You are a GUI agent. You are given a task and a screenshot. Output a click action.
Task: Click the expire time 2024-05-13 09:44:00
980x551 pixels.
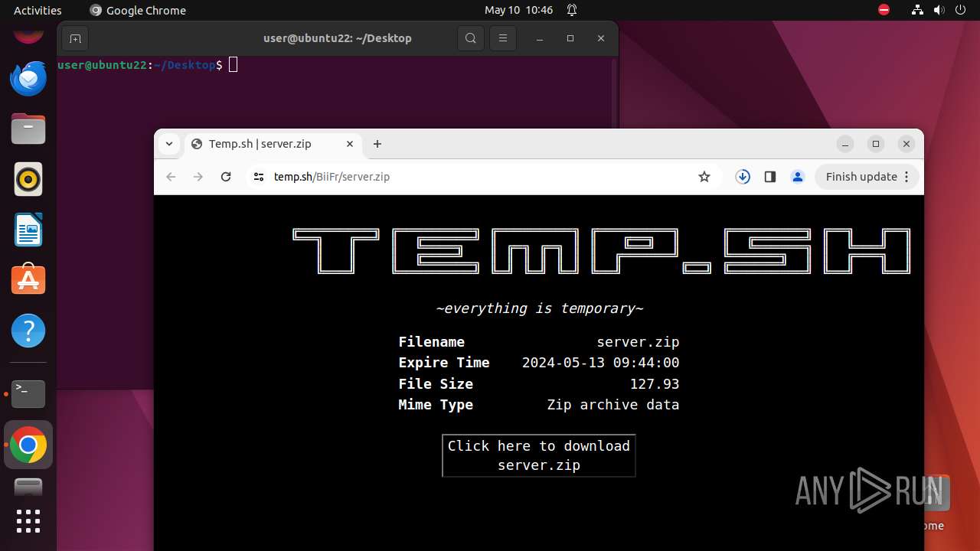pos(600,363)
